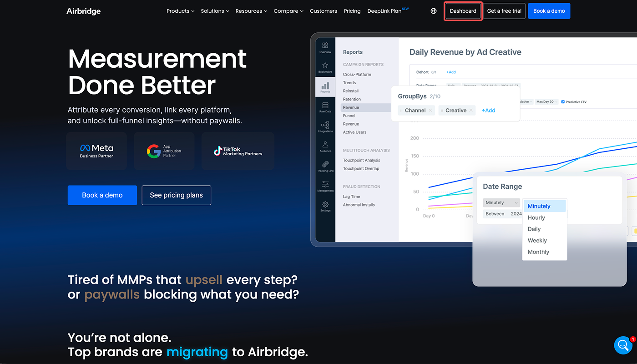Open the Max Day 30 dropdown
Image resolution: width=637 pixels, height=364 pixels.
[546, 102]
